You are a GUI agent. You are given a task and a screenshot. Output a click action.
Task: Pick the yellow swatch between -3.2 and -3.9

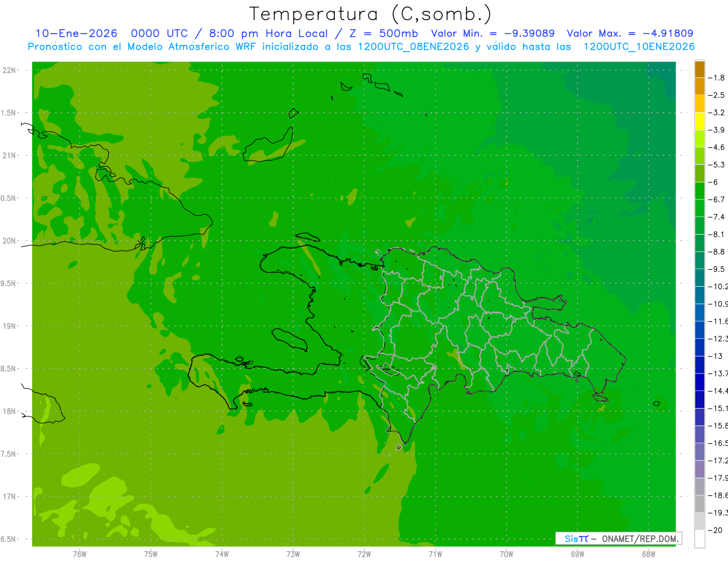point(699,121)
